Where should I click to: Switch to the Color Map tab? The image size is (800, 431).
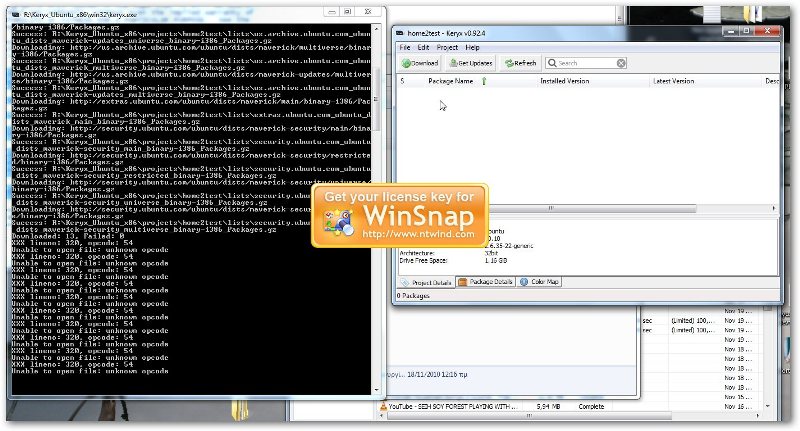coord(539,282)
